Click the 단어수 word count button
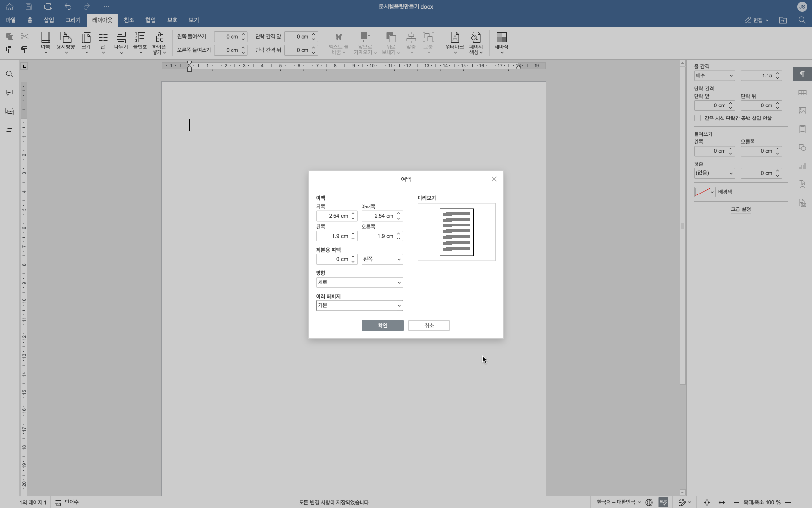 click(x=67, y=502)
